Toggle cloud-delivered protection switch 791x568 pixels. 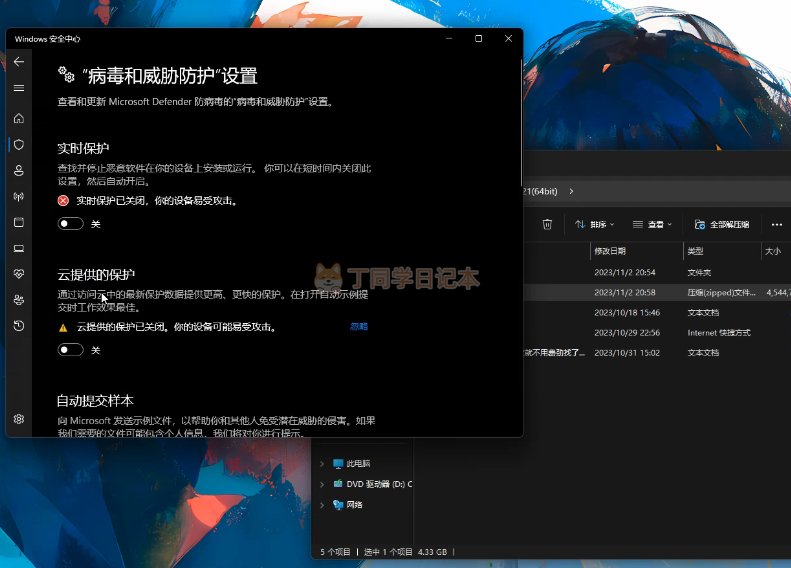click(x=71, y=350)
